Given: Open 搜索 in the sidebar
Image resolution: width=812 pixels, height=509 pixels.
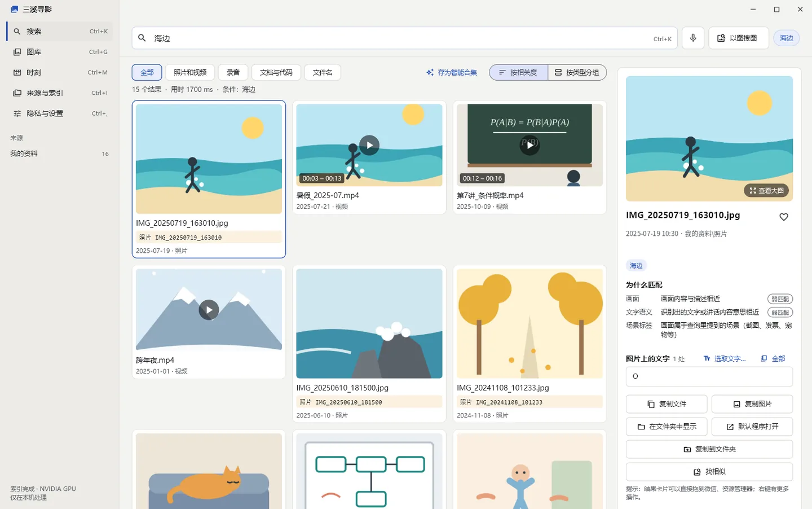Looking at the screenshot, I should pyautogui.click(x=60, y=32).
